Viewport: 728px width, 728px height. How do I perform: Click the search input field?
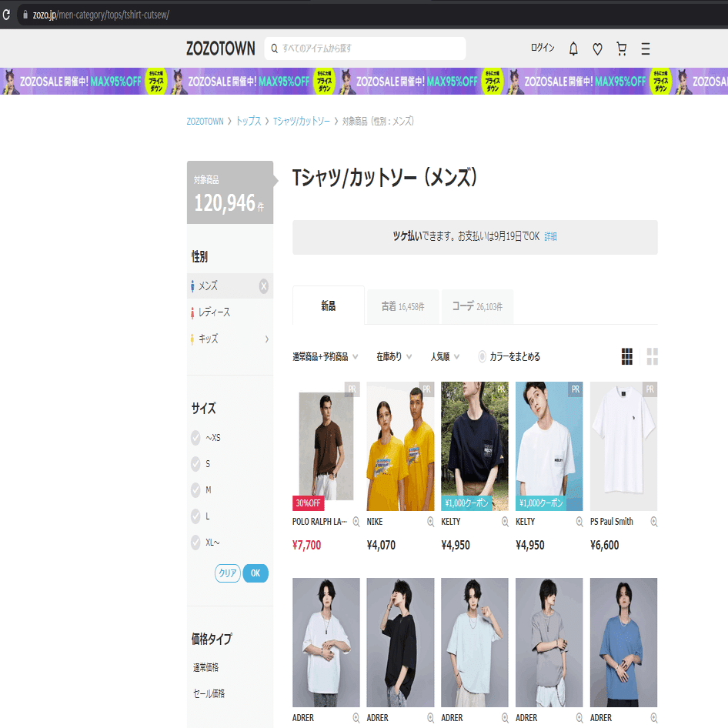point(365,48)
